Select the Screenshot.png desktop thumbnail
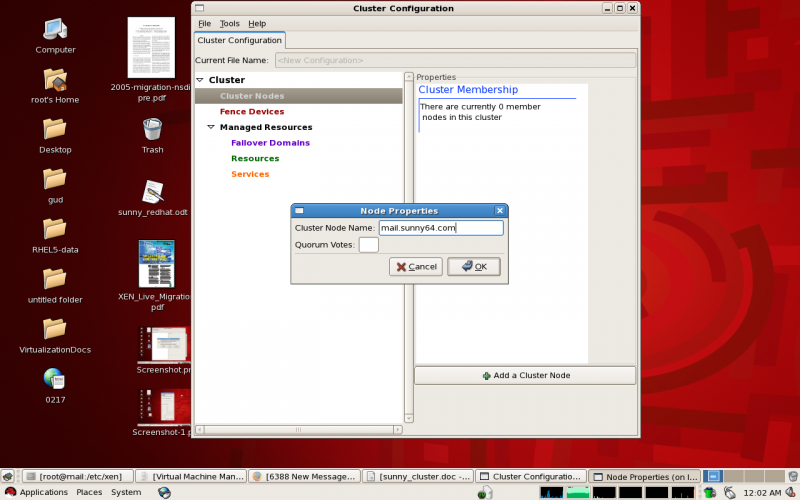Screen dimensions: 800x500 164,344
